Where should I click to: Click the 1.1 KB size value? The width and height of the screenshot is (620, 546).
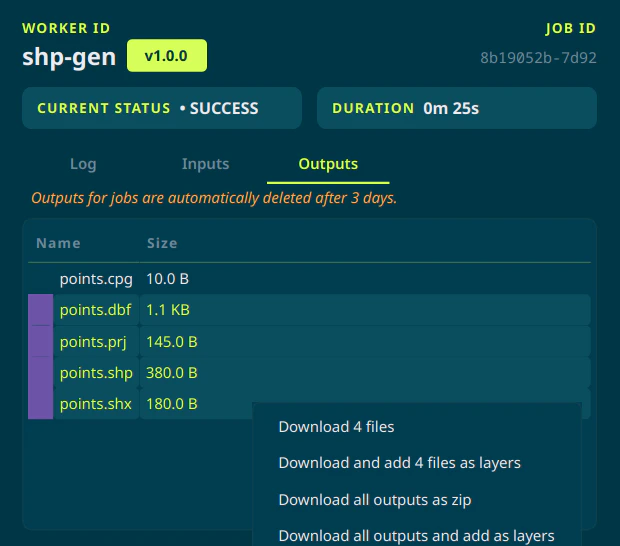point(168,310)
